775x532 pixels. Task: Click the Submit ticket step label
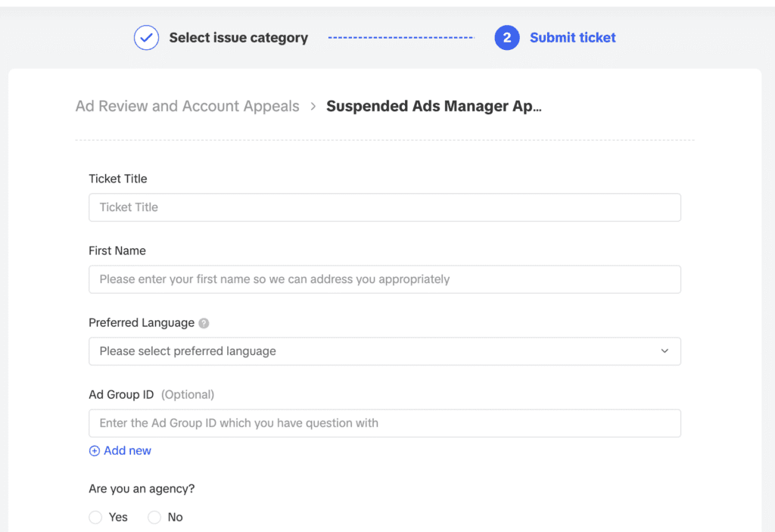coord(573,38)
